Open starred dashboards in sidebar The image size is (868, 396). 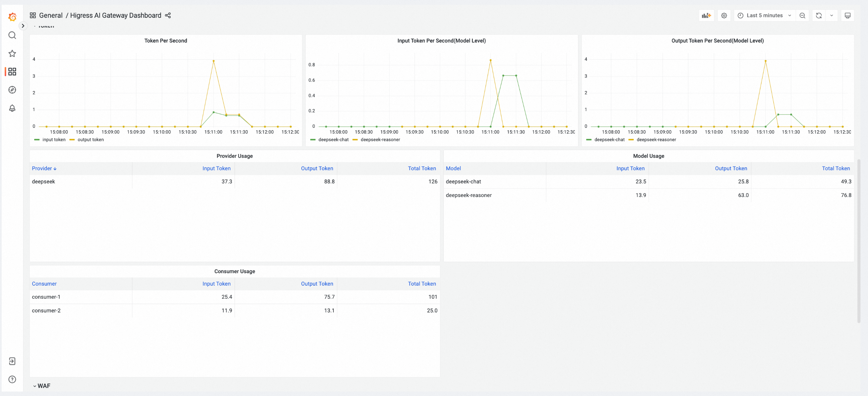point(12,53)
